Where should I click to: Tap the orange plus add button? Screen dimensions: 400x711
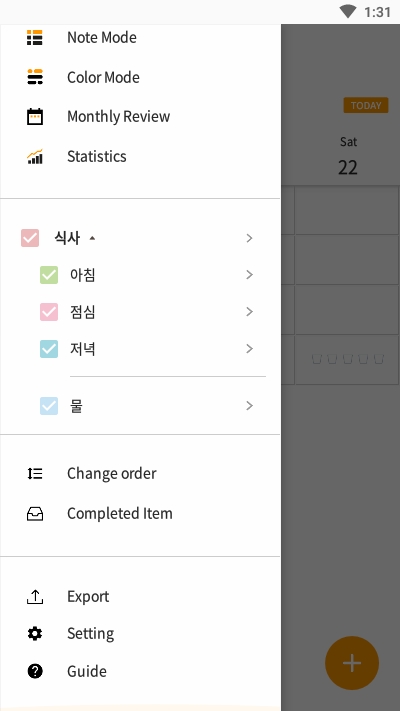tap(352, 663)
